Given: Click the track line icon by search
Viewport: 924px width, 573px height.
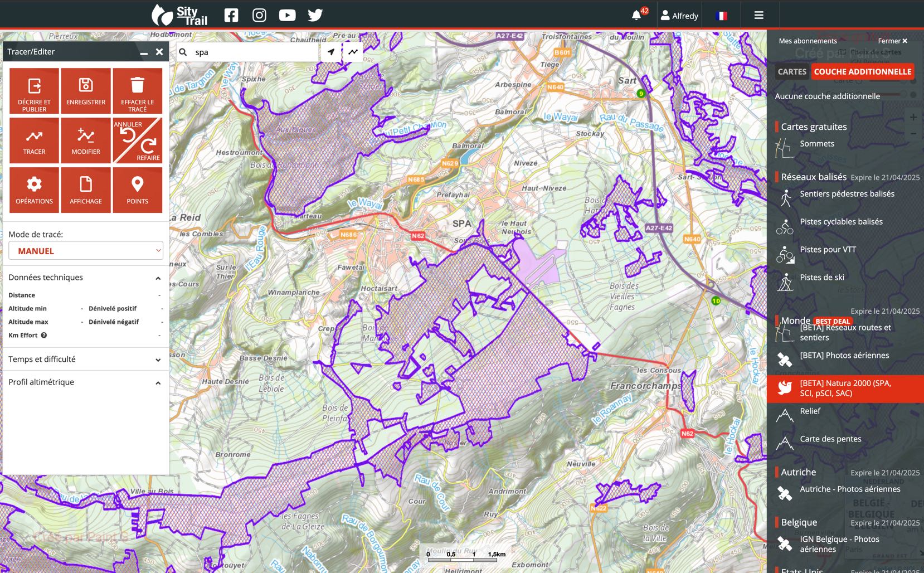Looking at the screenshot, I should click(x=353, y=52).
